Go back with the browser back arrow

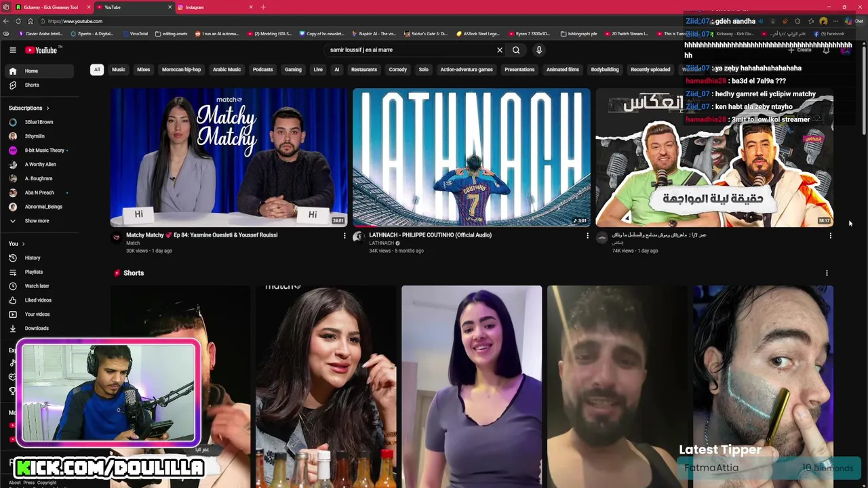6,21
